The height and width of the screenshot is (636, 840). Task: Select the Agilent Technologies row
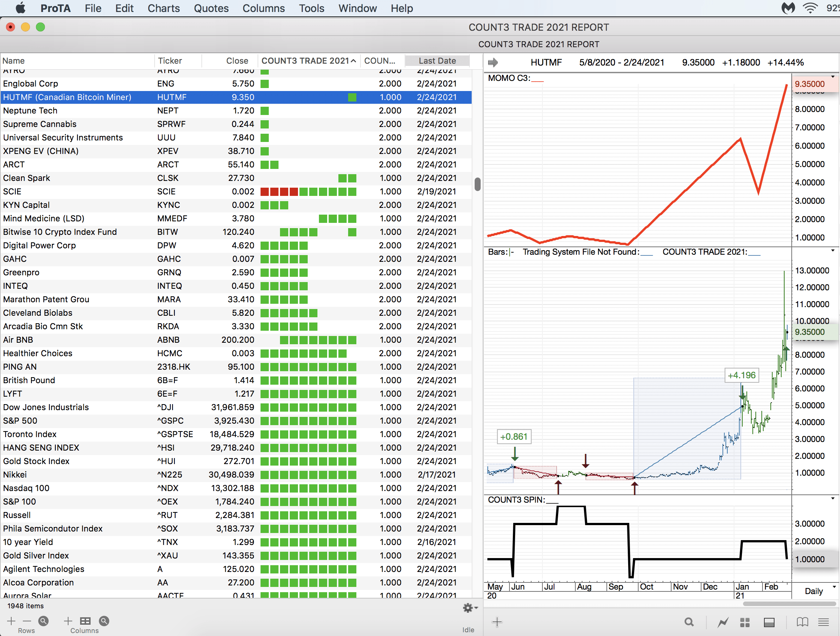(236, 569)
